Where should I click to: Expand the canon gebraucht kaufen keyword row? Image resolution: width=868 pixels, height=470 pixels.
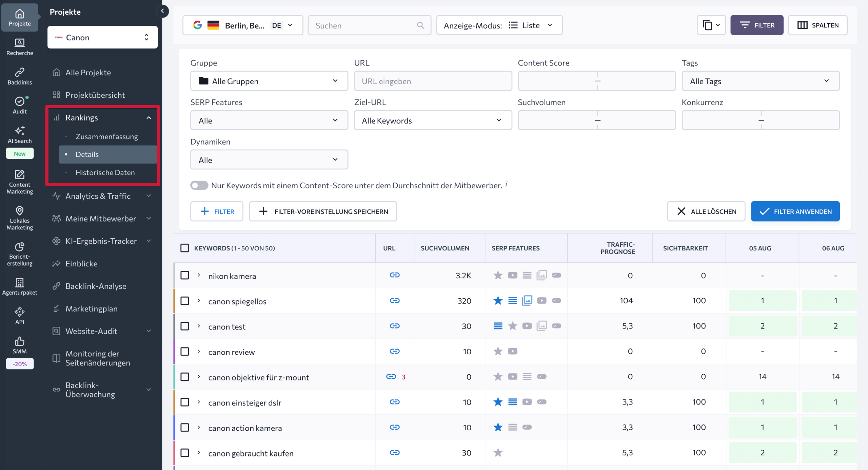[x=199, y=452]
